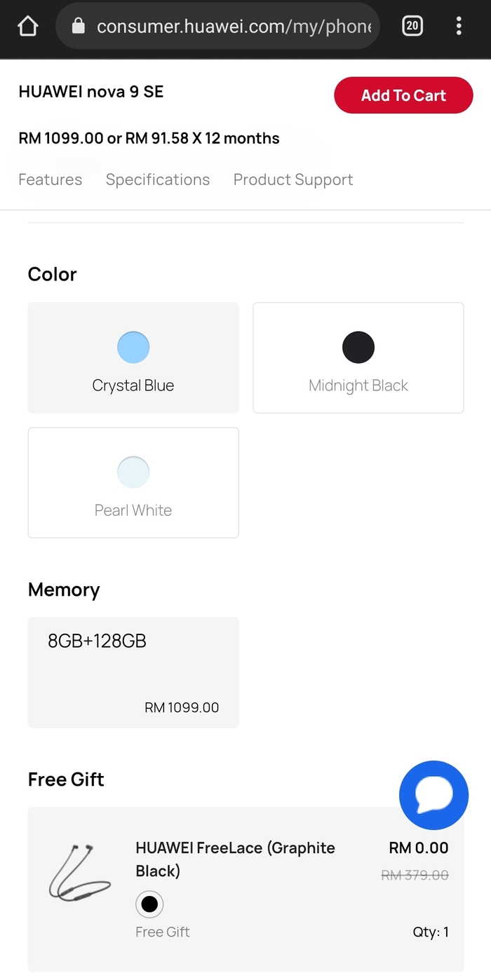Tap the FreeLace earphones product image
The height and width of the screenshot is (980, 491).
[80, 873]
